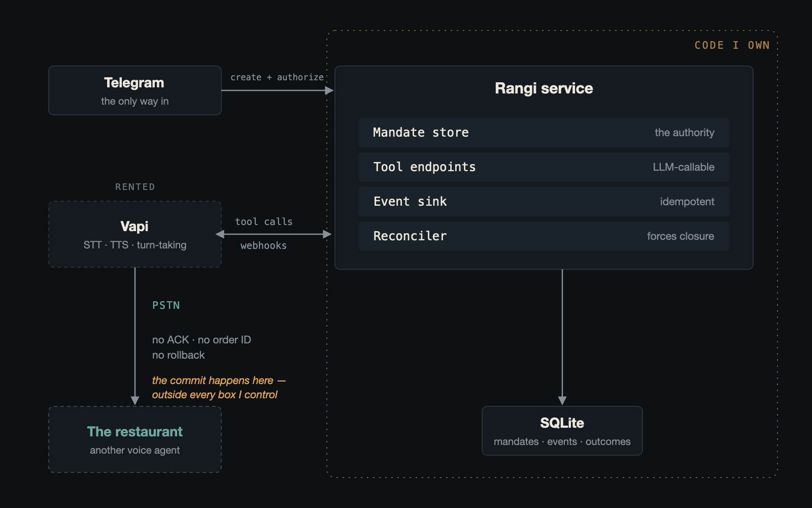
Task: Click the Tool endpoints row
Action: 544,167
